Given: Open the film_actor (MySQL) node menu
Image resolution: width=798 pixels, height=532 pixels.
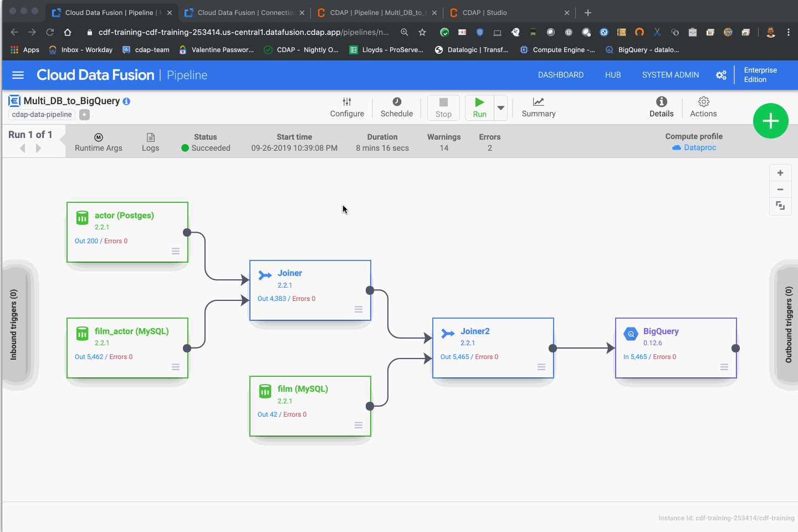Looking at the screenshot, I should click(176, 367).
